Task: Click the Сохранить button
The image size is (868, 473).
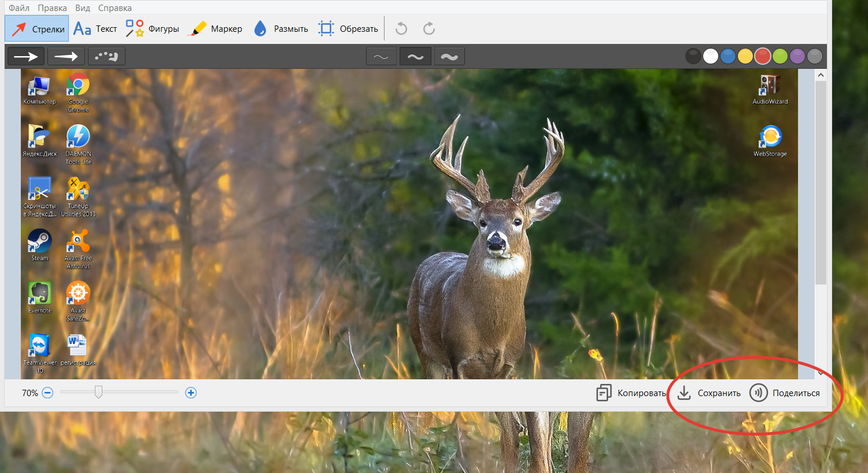Action: [708, 393]
